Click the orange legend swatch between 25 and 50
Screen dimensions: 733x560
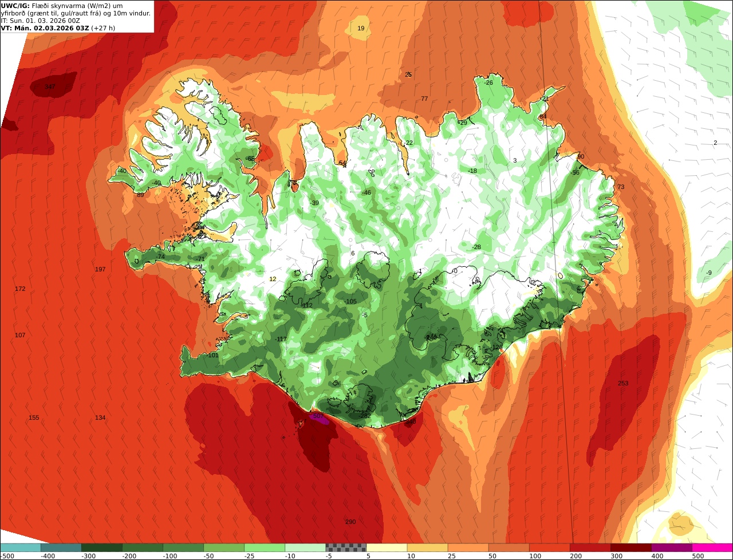tap(468, 547)
